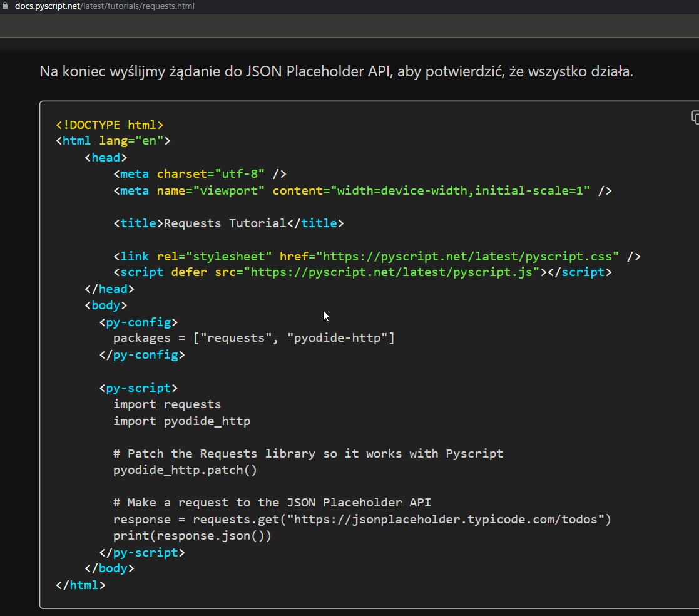Click the link rel="stylesheet" pyscript.css line

377,257
